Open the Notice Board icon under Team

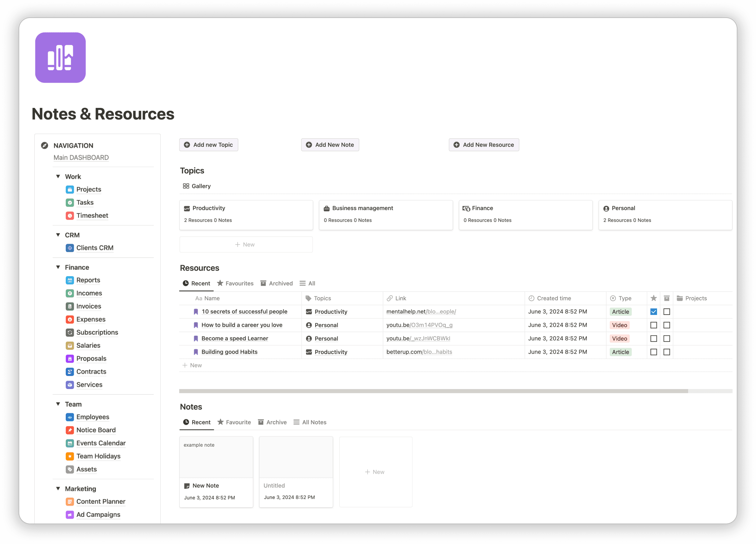70,430
